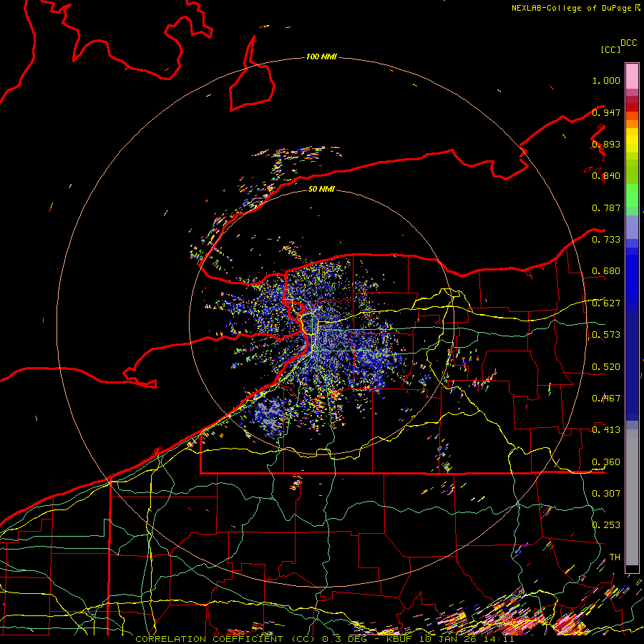The height and width of the screenshot is (644, 644).
Task: Click the 0.733 scale value
Action: (606, 240)
